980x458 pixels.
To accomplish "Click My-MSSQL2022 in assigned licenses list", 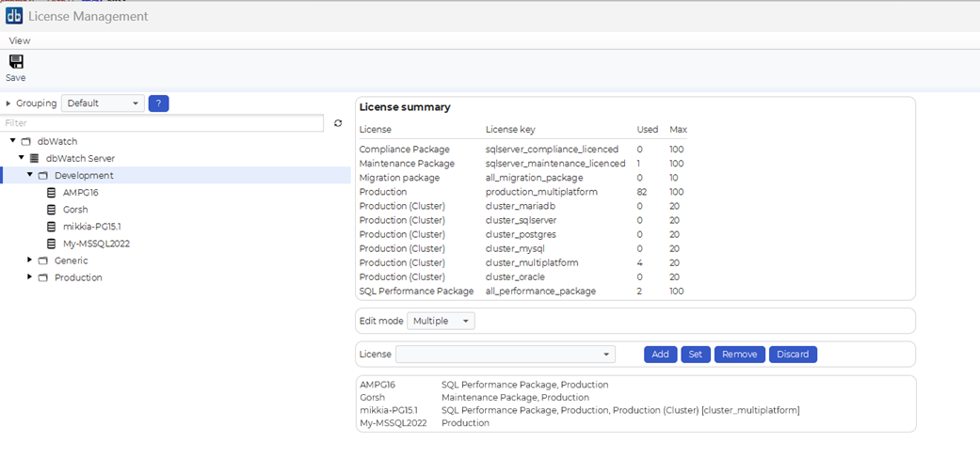I will [394, 423].
